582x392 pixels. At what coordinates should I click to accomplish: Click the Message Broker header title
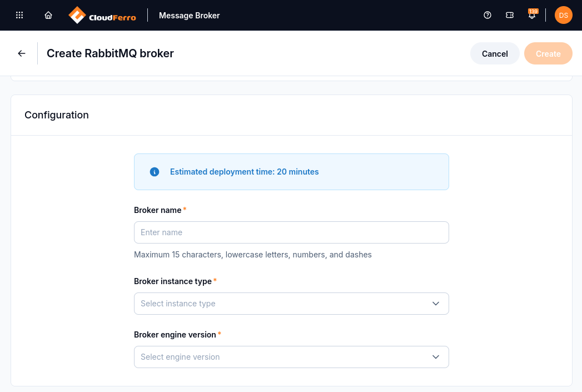[190, 16]
